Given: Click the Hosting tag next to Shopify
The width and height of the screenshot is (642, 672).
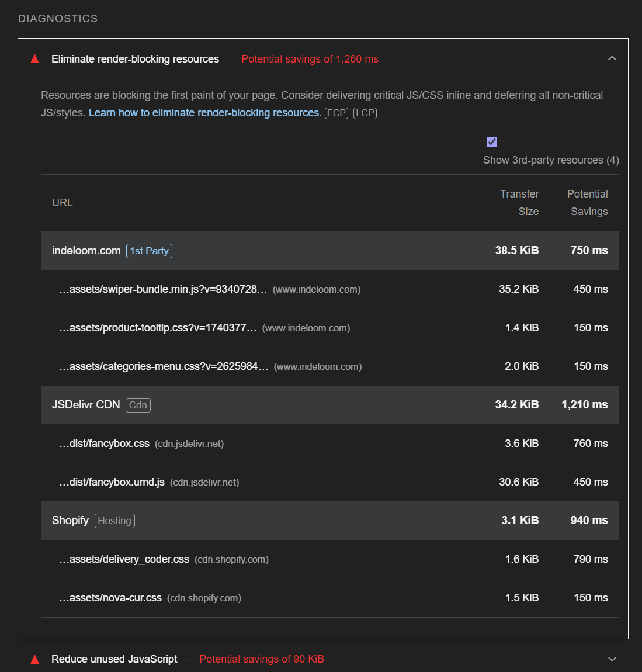Looking at the screenshot, I should click(x=114, y=521).
